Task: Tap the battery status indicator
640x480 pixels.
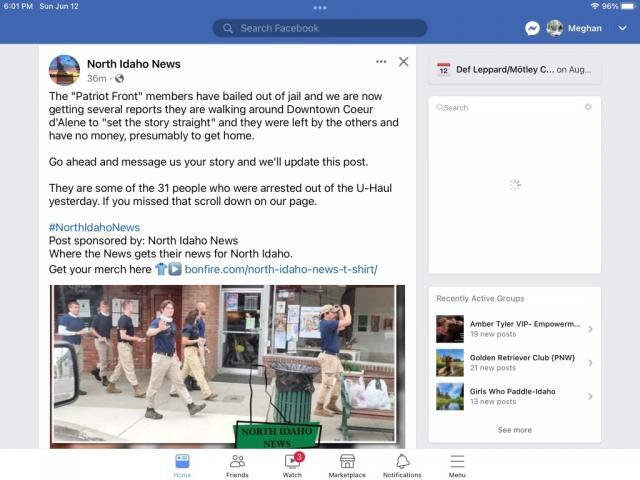Action: (x=629, y=6)
